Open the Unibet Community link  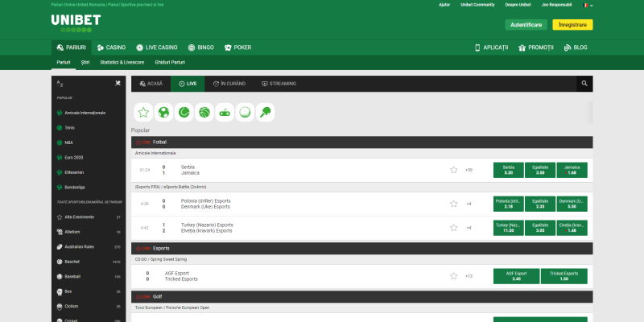477,5
